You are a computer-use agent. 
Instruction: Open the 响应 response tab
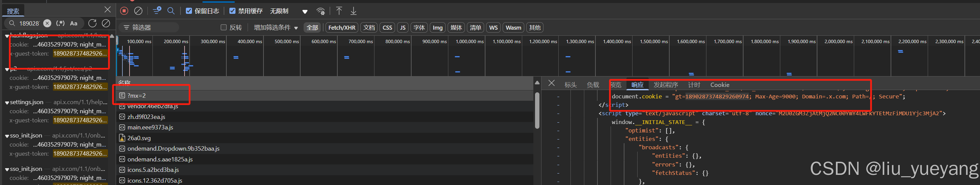tap(638, 85)
